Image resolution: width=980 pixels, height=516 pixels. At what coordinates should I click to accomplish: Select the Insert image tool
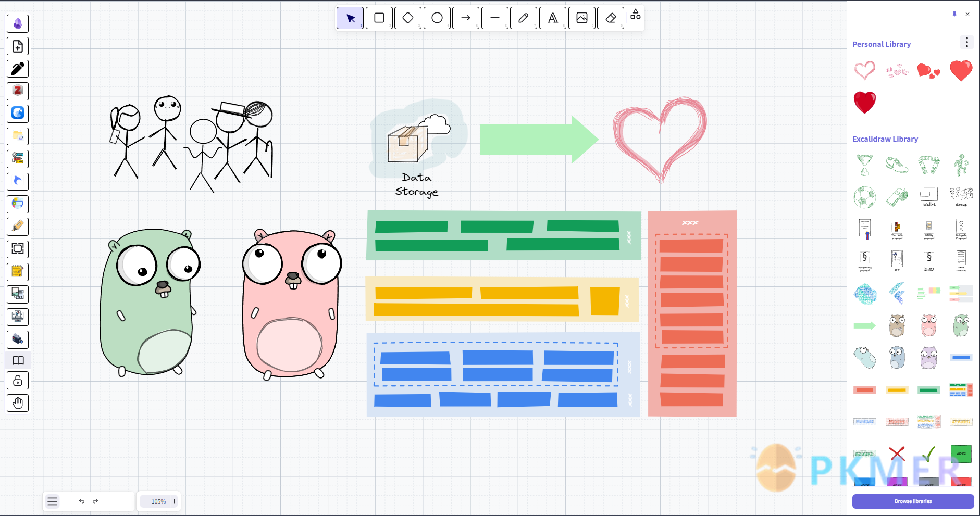pyautogui.click(x=582, y=18)
